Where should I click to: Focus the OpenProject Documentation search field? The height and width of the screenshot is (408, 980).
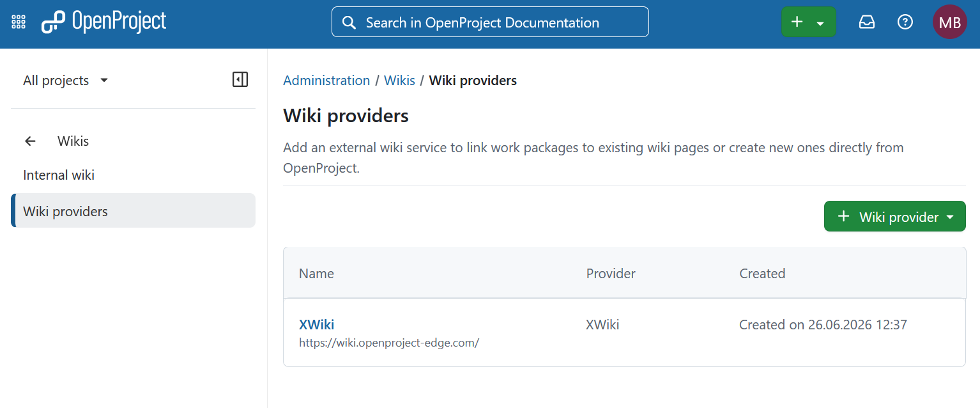490,22
